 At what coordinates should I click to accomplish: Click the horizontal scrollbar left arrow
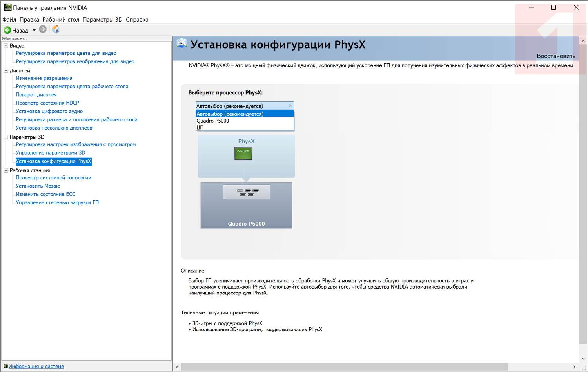point(177,367)
